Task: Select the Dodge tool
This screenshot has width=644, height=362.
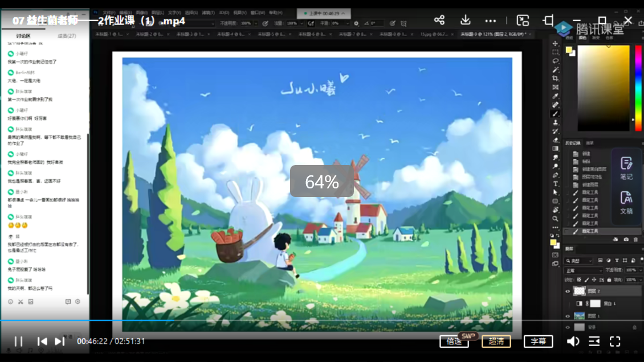Action: [x=555, y=166]
